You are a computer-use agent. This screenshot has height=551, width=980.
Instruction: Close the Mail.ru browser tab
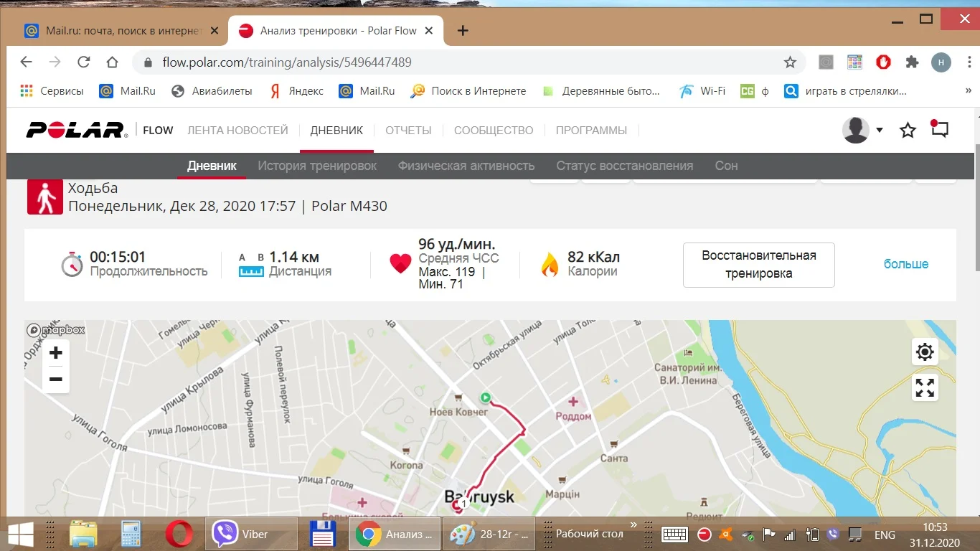[x=215, y=31]
